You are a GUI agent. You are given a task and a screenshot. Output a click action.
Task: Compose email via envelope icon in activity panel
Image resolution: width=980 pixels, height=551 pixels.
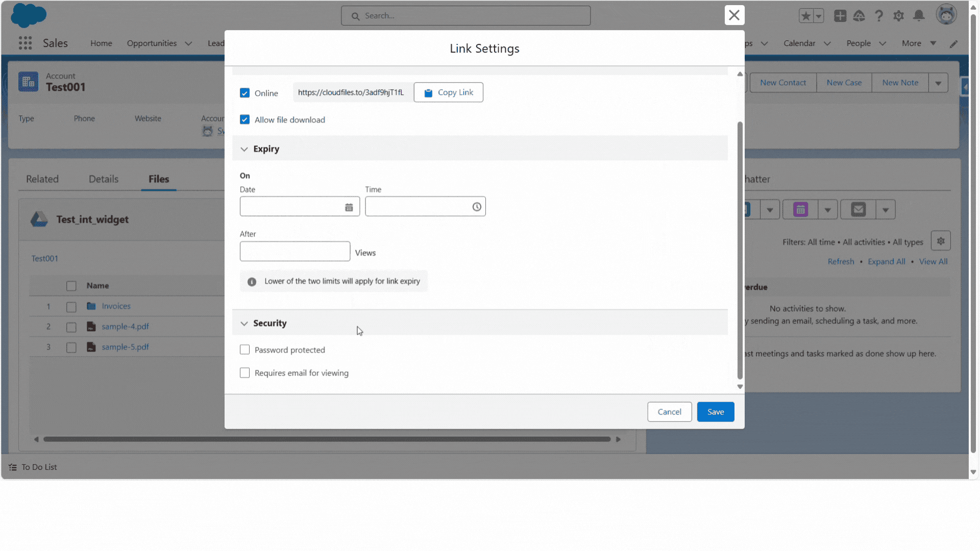pyautogui.click(x=859, y=209)
